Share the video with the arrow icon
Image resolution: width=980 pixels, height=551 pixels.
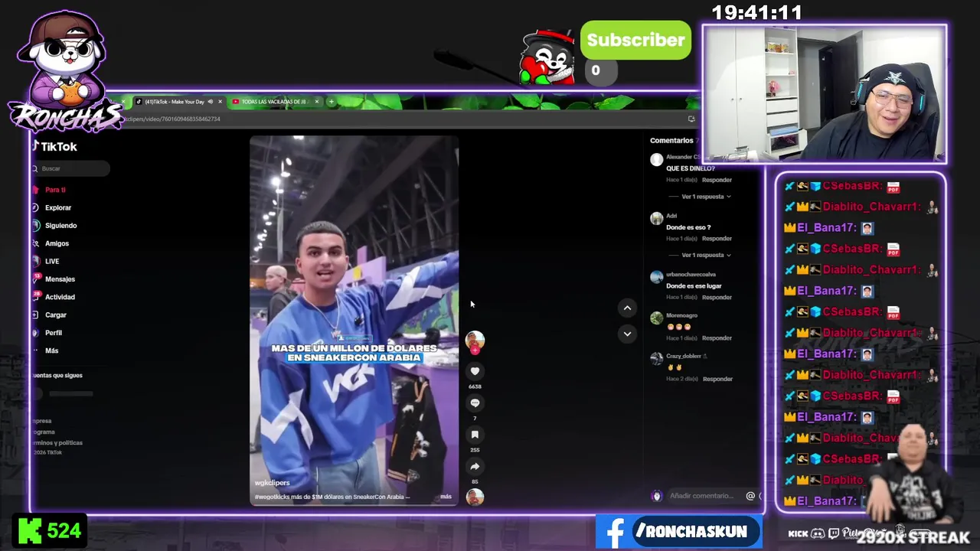(475, 466)
